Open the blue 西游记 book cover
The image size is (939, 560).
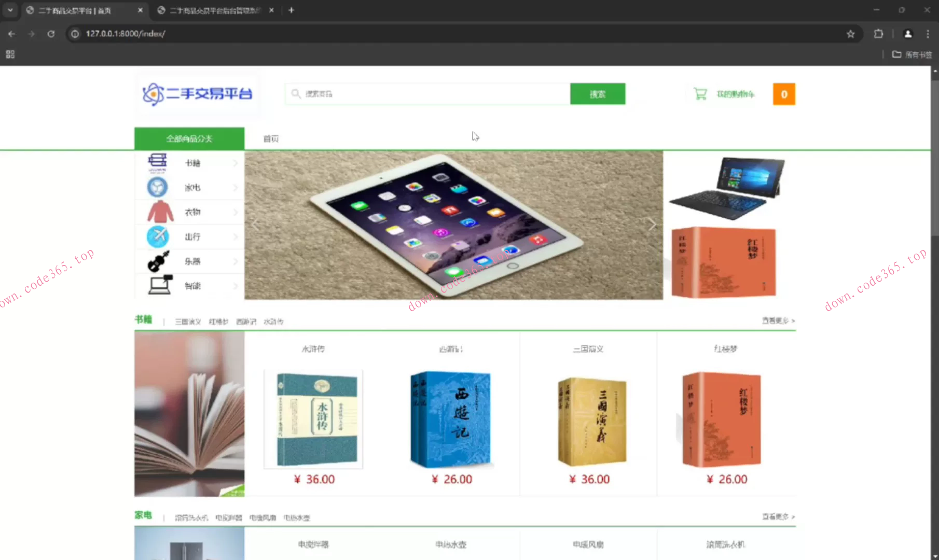[450, 419]
